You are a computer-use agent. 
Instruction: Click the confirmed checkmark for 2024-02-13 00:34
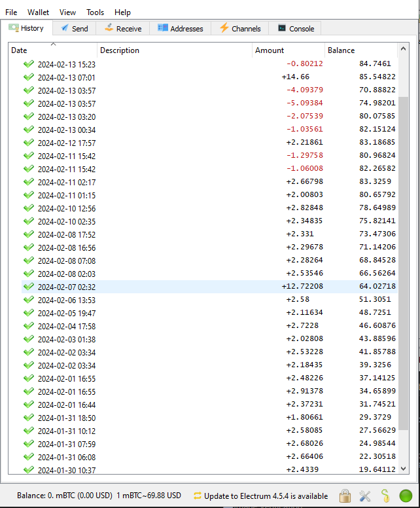pos(29,129)
